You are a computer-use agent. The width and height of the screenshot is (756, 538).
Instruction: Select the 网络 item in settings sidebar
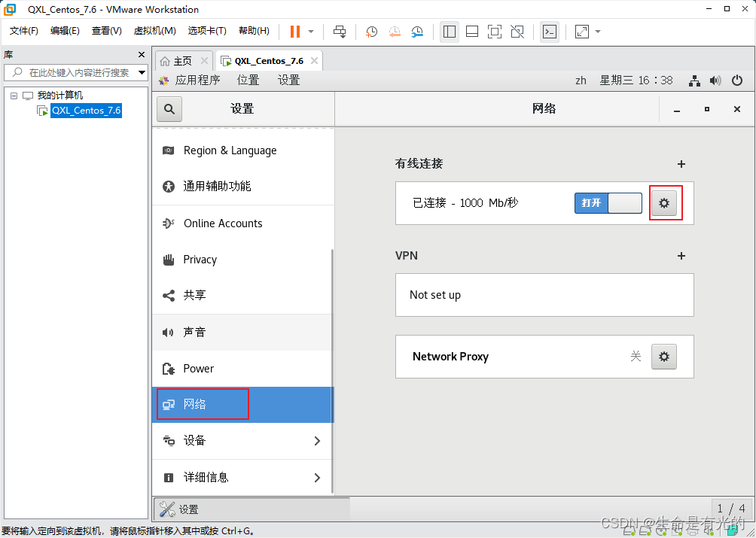point(203,404)
